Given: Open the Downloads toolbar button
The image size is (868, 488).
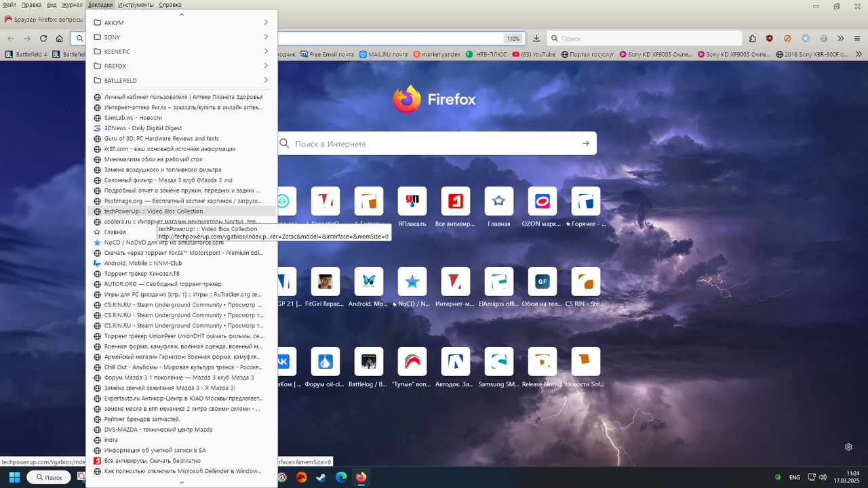Looking at the screenshot, I should [x=536, y=39].
